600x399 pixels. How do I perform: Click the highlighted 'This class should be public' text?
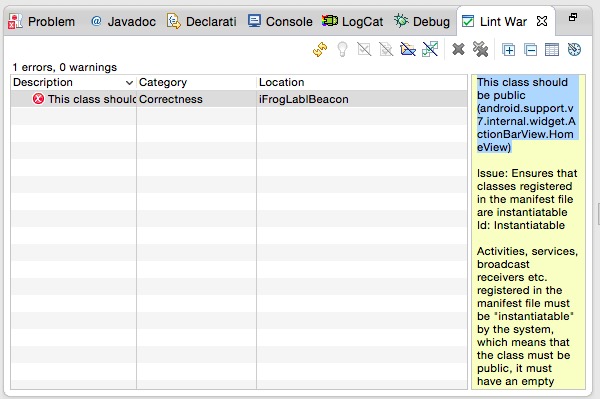[x=527, y=114]
